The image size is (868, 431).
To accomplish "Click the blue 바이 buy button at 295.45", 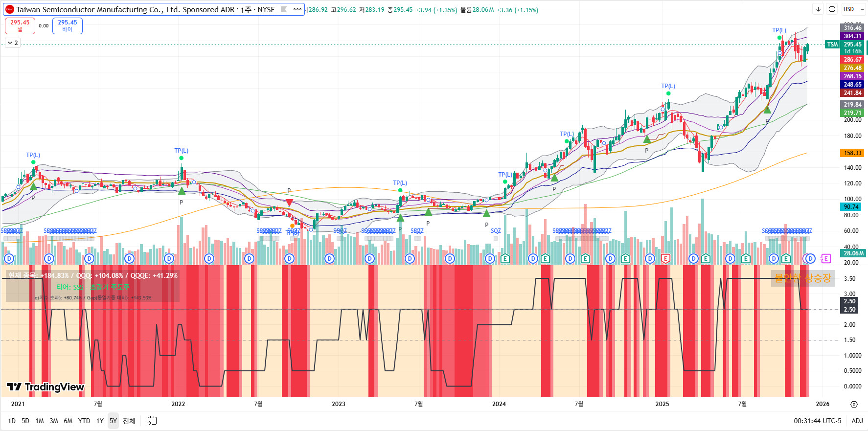I will [x=68, y=25].
